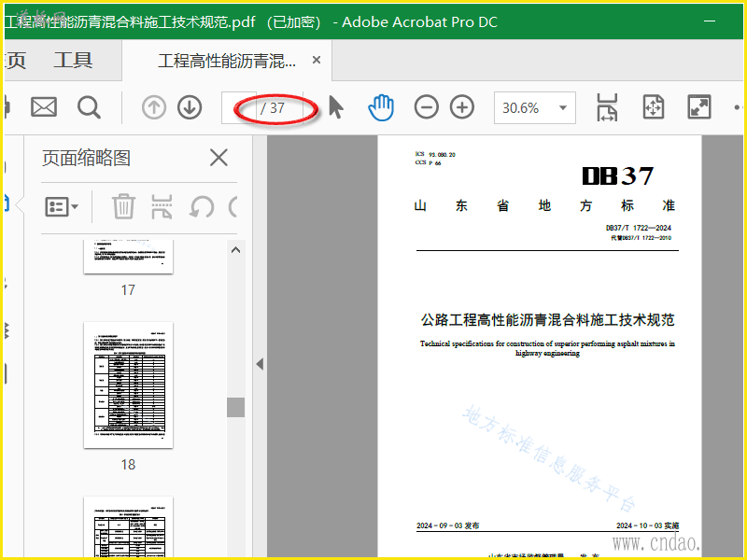Click the thumbnail label 17
Image resolution: width=747 pixels, height=560 pixels.
(x=128, y=289)
